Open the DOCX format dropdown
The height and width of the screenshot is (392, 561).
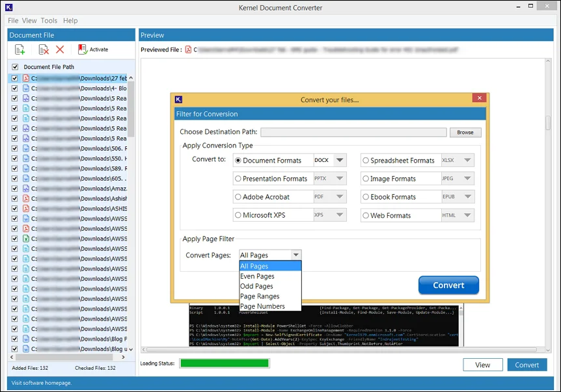(x=340, y=160)
